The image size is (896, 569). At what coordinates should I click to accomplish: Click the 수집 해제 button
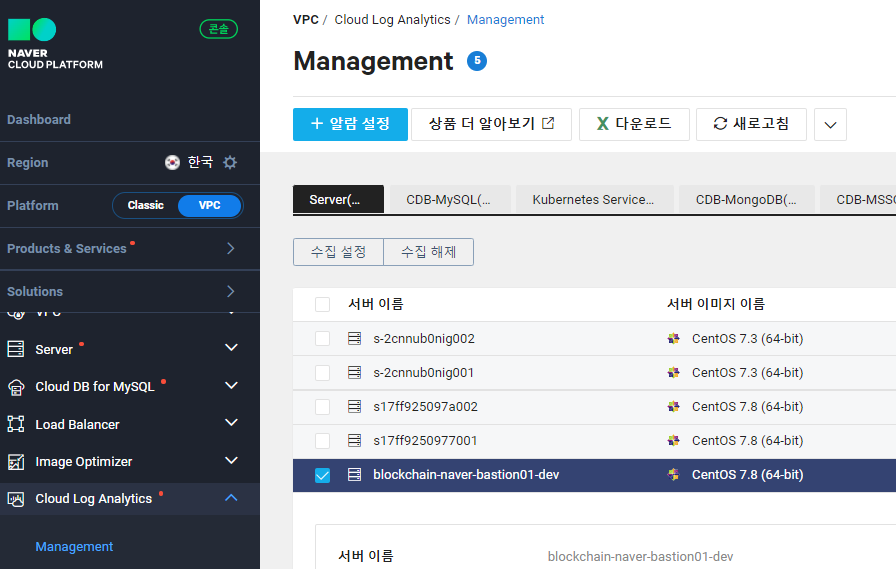429,252
